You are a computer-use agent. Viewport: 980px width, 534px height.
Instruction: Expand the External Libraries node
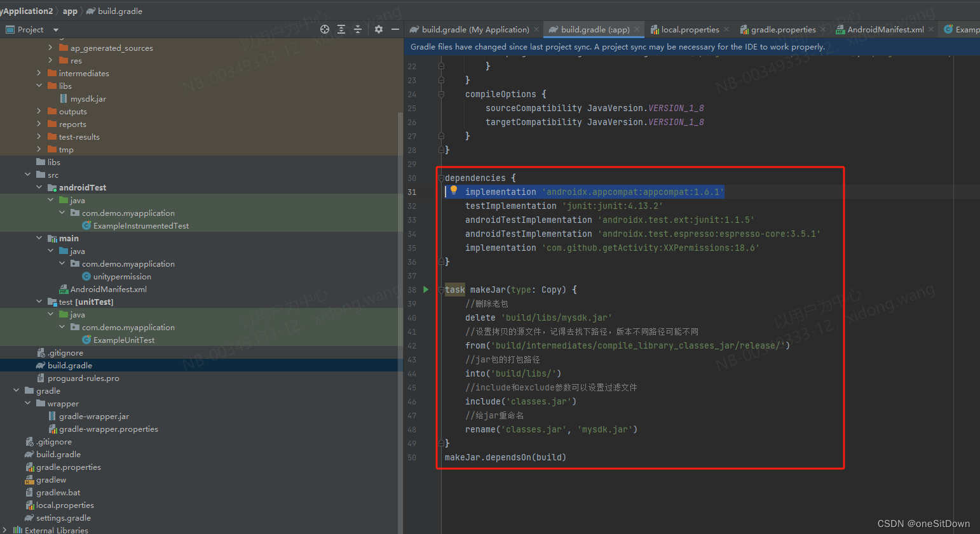pyautogui.click(x=6, y=530)
